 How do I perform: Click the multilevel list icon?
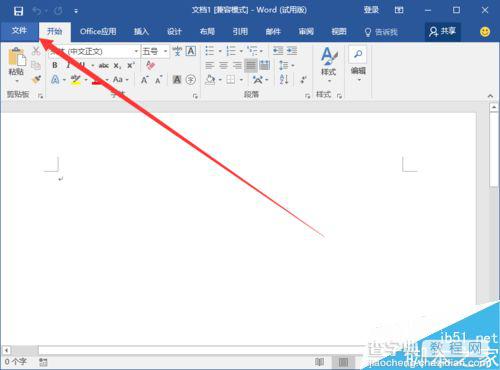[x=252, y=51]
